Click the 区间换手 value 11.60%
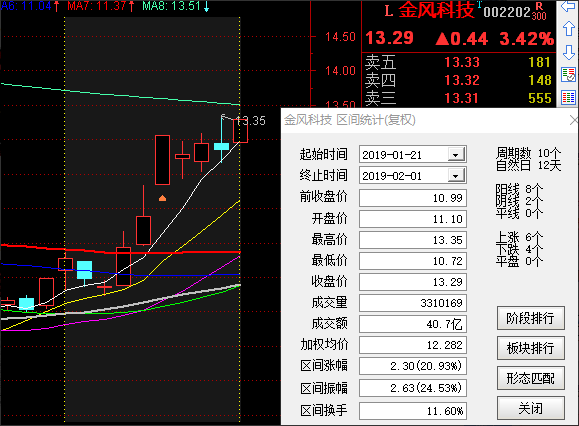Viewport: 579px width, 426px height. pos(412,411)
